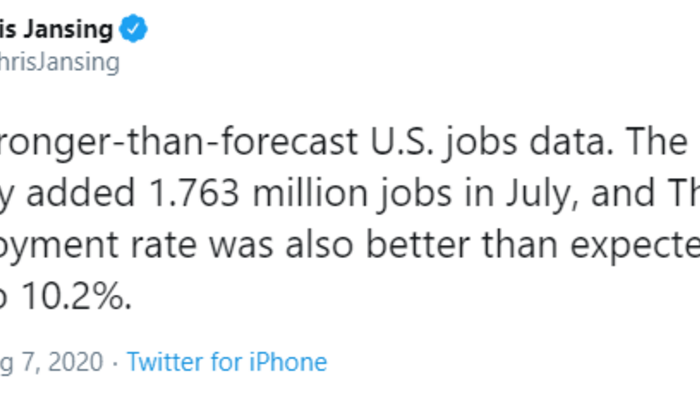700x400 pixels.
Task: Click the word 'Twitter' in the source link
Action: (164, 361)
